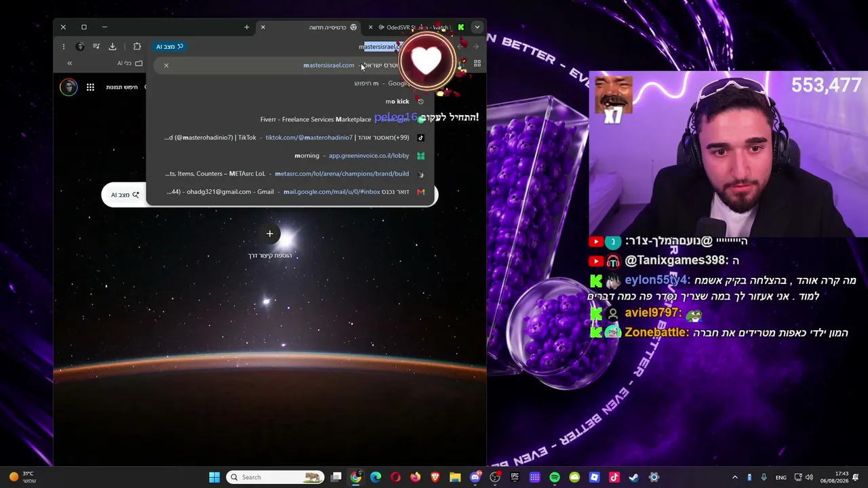Launch Brave browser from the taskbar
This screenshot has height=488, width=868.
435,477
